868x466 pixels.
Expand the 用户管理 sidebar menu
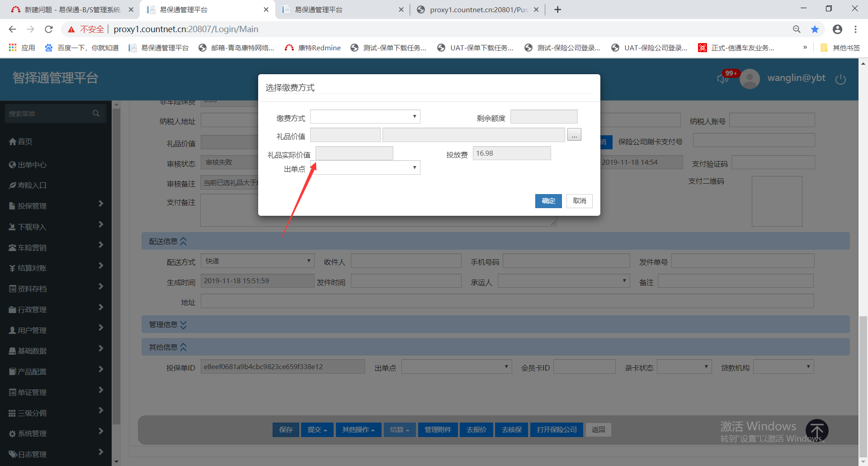56,330
